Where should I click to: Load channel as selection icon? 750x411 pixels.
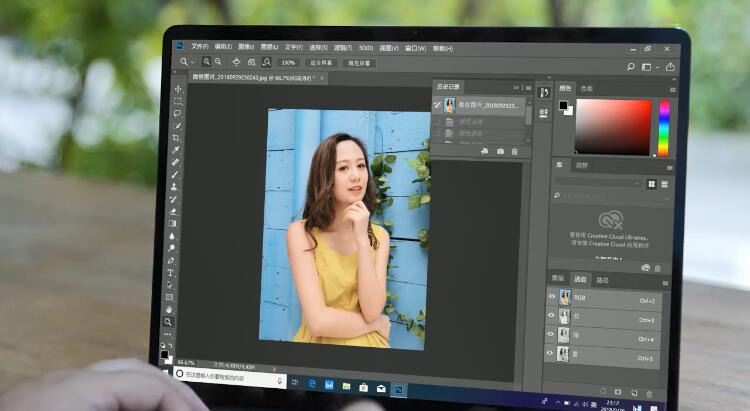603,391
